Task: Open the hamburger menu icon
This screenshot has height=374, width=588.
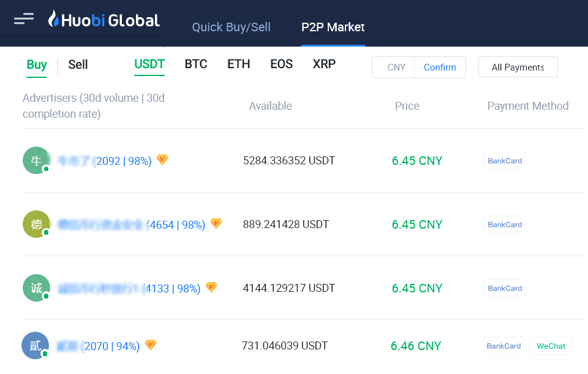Action: (24, 20)
